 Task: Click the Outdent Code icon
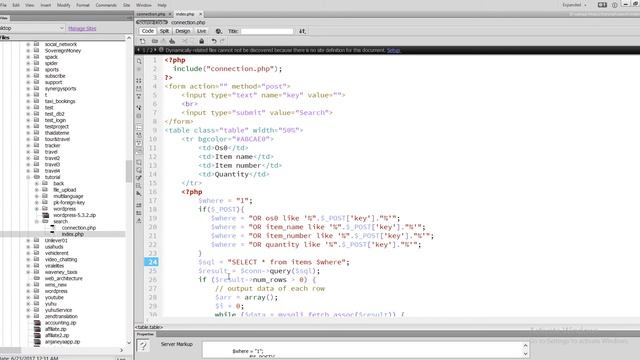pos(139,213)
